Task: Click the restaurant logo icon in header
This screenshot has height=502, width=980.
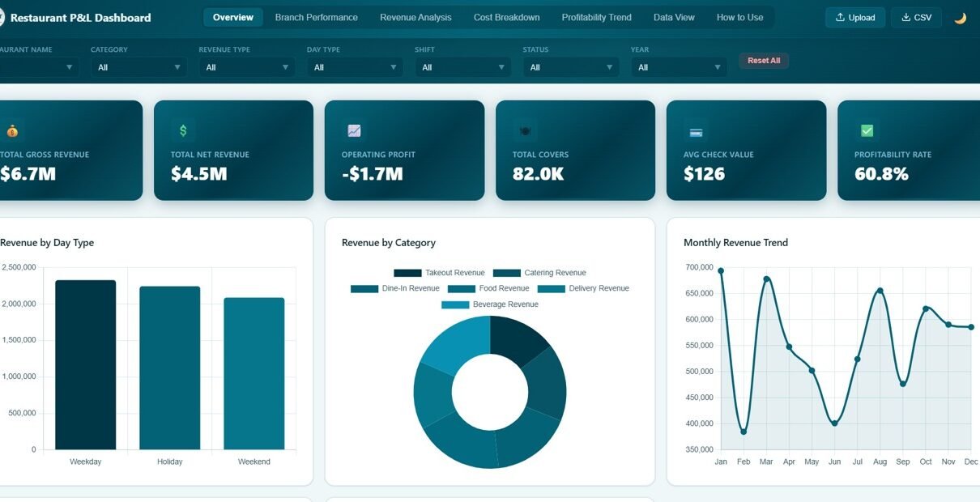Action: tap(2, 17)
